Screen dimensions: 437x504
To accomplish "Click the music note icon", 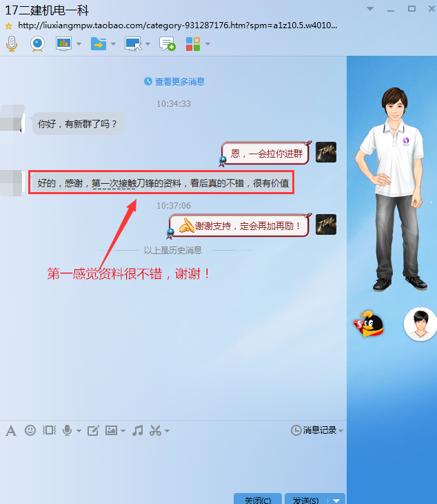I will click(137, 430).
